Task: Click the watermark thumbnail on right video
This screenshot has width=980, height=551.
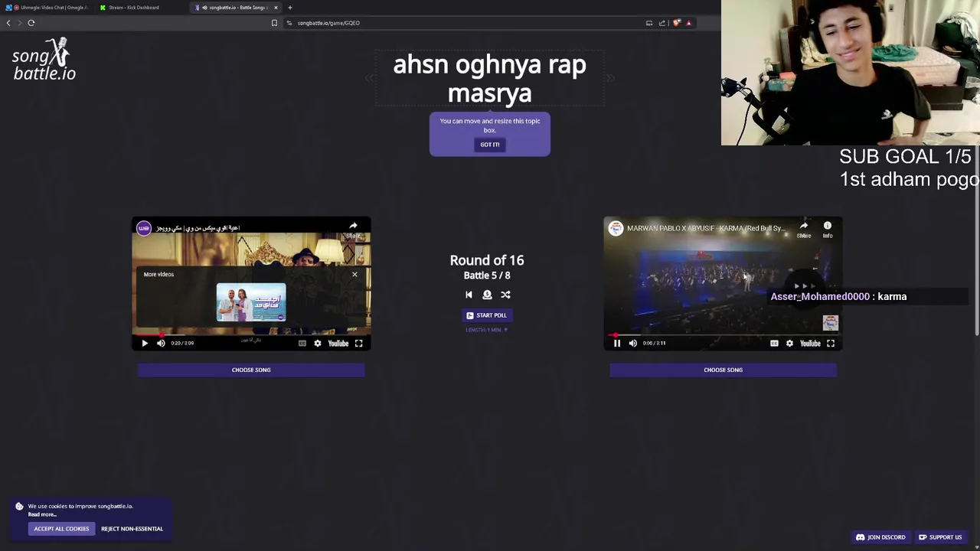Action: click(x=831, y=323)
